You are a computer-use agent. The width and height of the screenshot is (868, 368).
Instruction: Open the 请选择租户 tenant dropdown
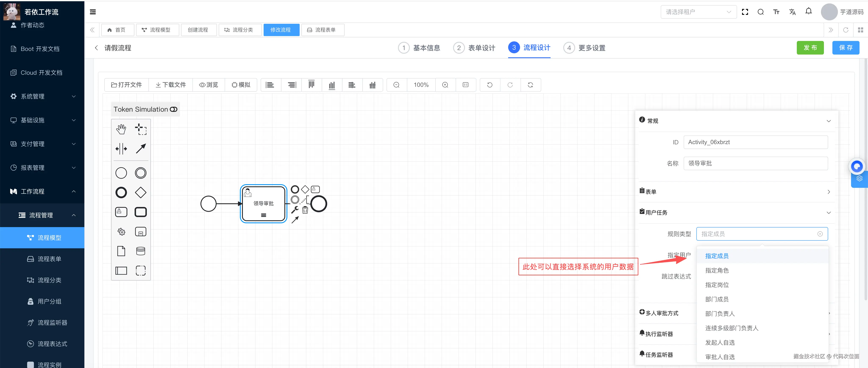coord(698,11)
